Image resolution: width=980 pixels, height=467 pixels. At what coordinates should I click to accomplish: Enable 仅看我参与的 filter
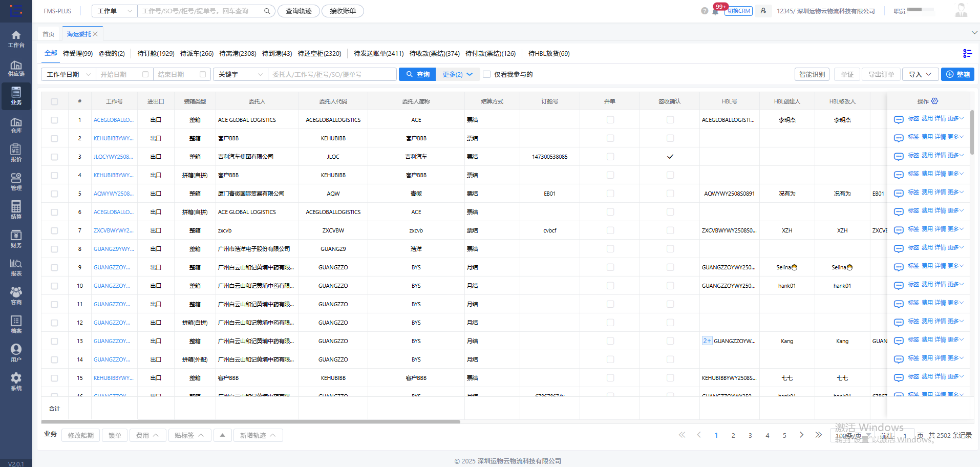pos(486,74)
